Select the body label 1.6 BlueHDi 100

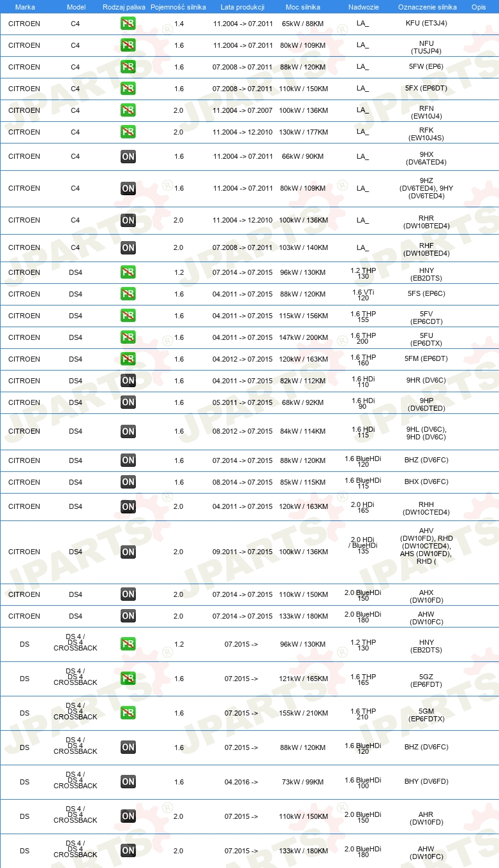click(x=363, y=782)
